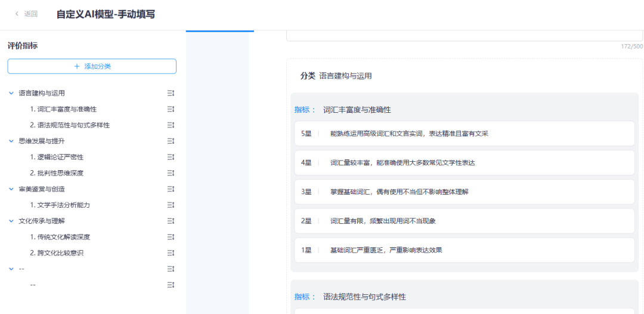
Task: Click indicator name 词汇丰富度与准确性 field
Action: pos(357,110)
